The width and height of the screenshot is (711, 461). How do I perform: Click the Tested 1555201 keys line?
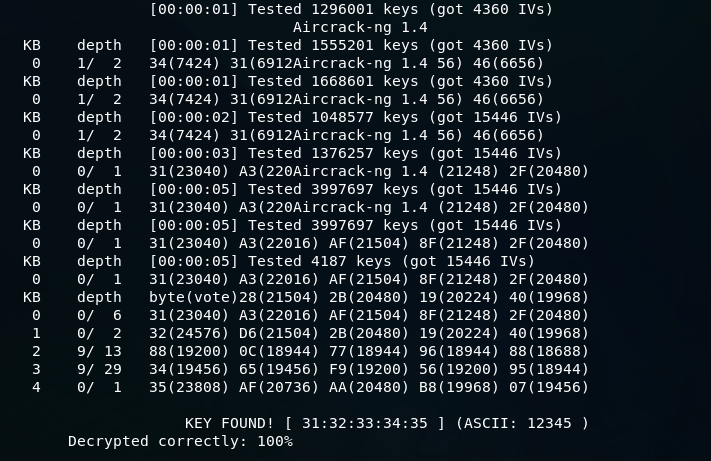(351, 45)
